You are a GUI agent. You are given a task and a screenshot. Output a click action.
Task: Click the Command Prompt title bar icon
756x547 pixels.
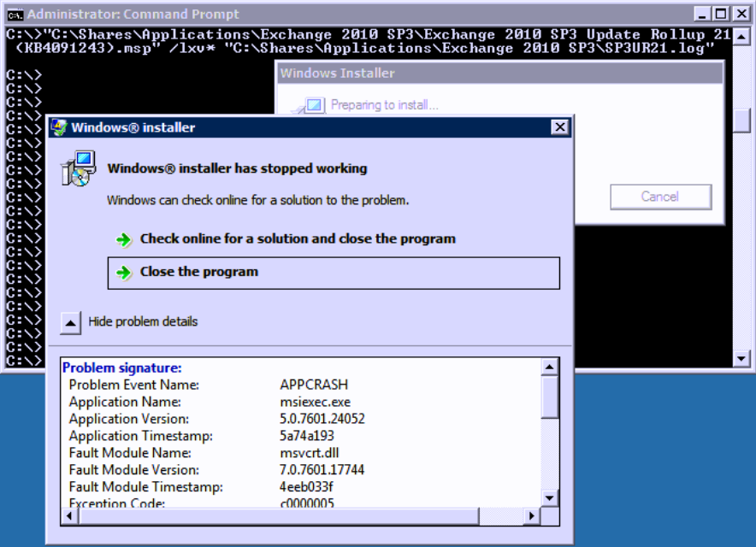click(15, 15)
